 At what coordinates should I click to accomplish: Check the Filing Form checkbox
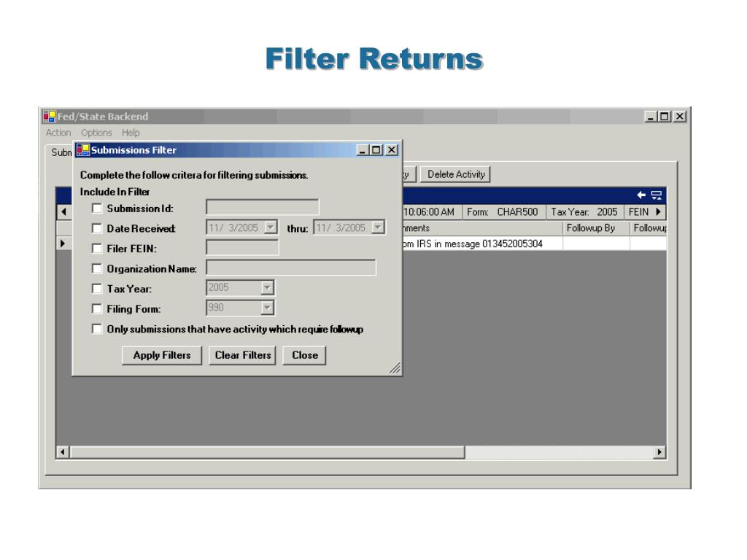click(x=97, y=308)
